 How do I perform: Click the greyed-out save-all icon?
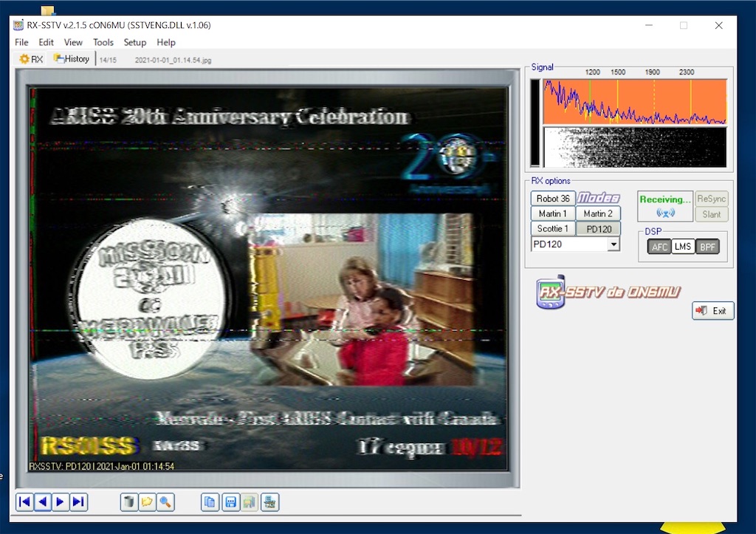[x=250, y=502]
